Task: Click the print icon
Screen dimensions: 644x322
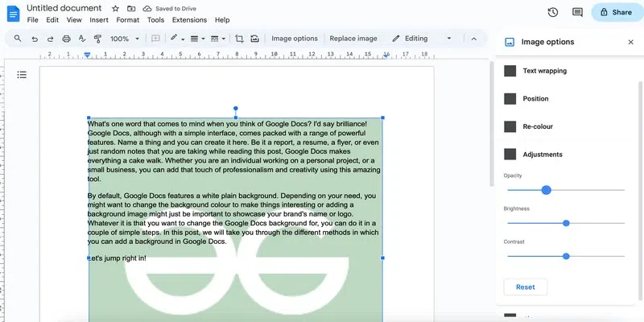Action: [66, 39]
